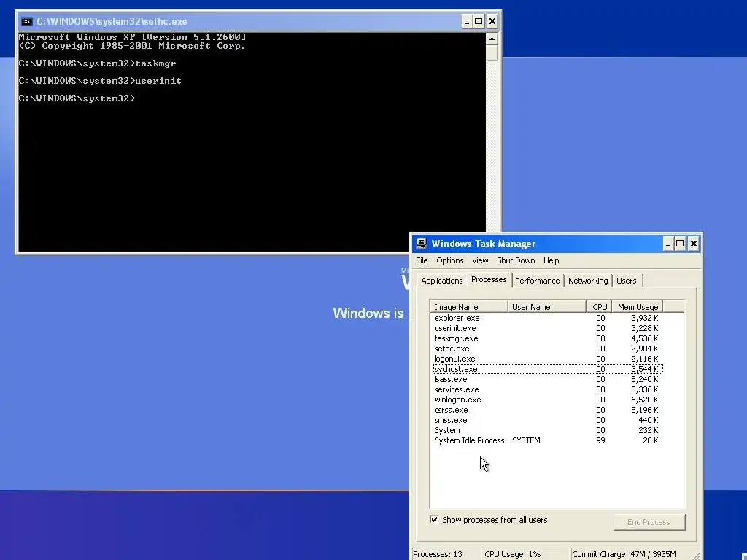The image size is (747, 560).
Task: Select lsass.exe process row
Action: [547, 379]
